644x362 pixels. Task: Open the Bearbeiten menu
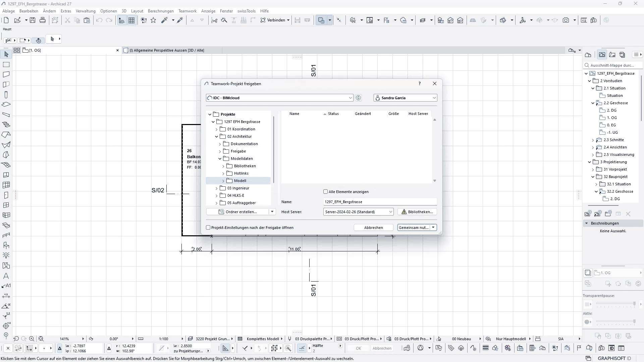click(29, 11)
